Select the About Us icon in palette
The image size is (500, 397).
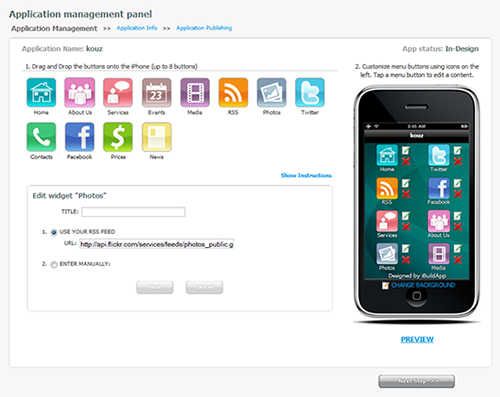80,92
